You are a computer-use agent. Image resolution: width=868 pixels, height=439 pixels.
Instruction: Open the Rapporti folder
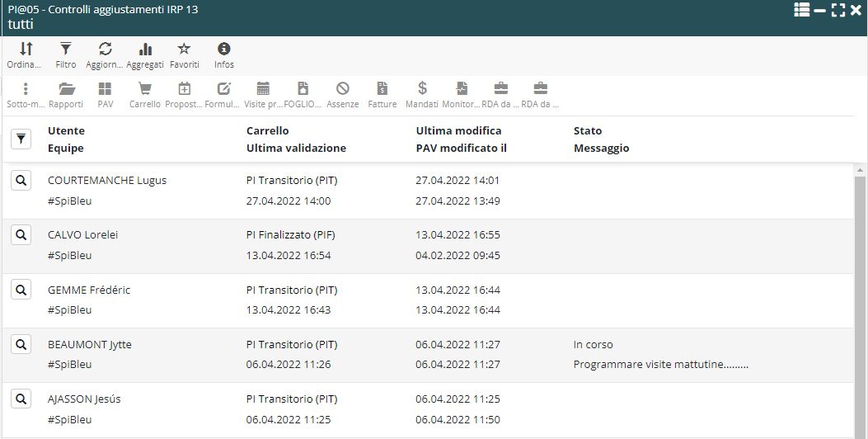(x=66, y=95)
